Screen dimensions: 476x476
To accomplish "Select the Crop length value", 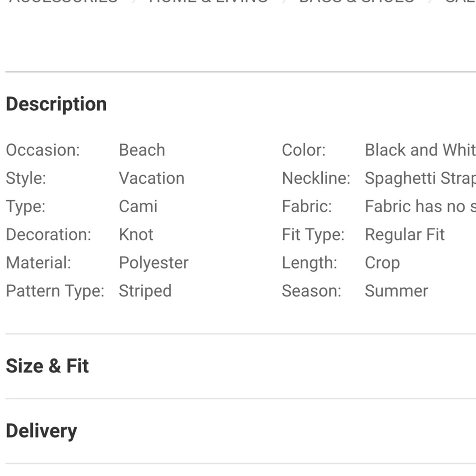I will [382, 263].
